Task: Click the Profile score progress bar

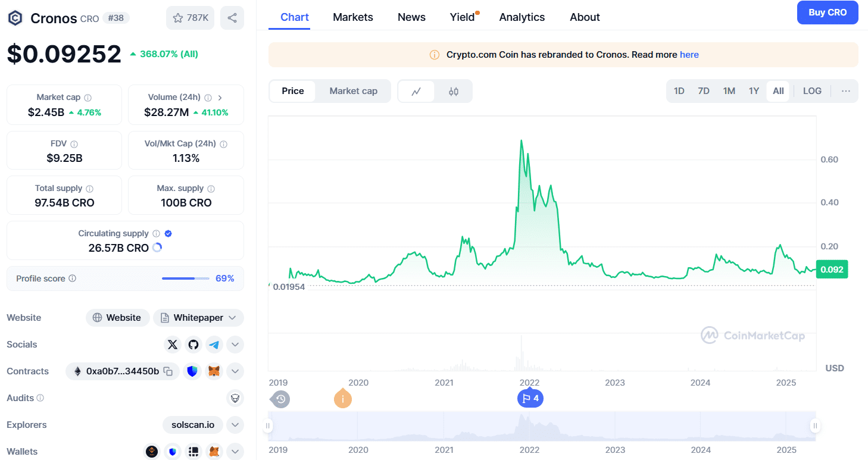Action: 185,278
